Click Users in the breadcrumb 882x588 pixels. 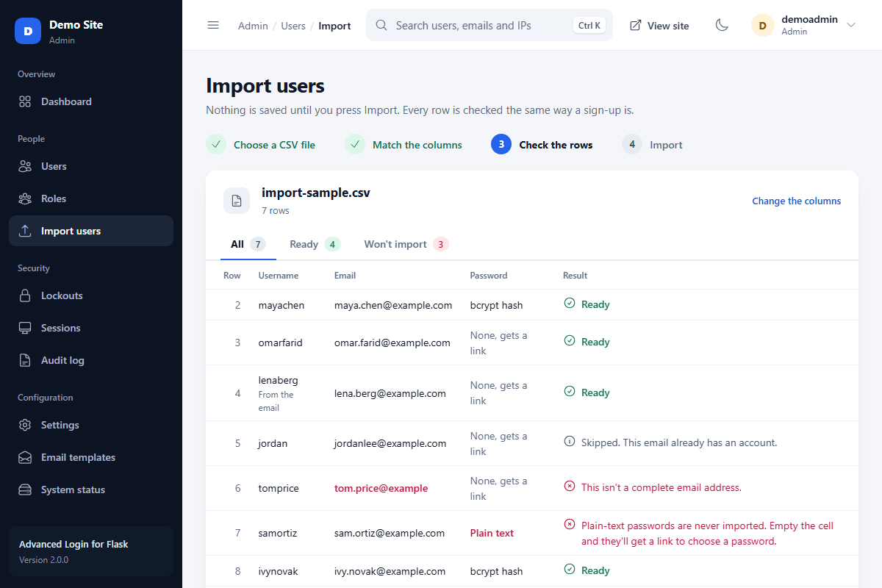coord(293,26)
